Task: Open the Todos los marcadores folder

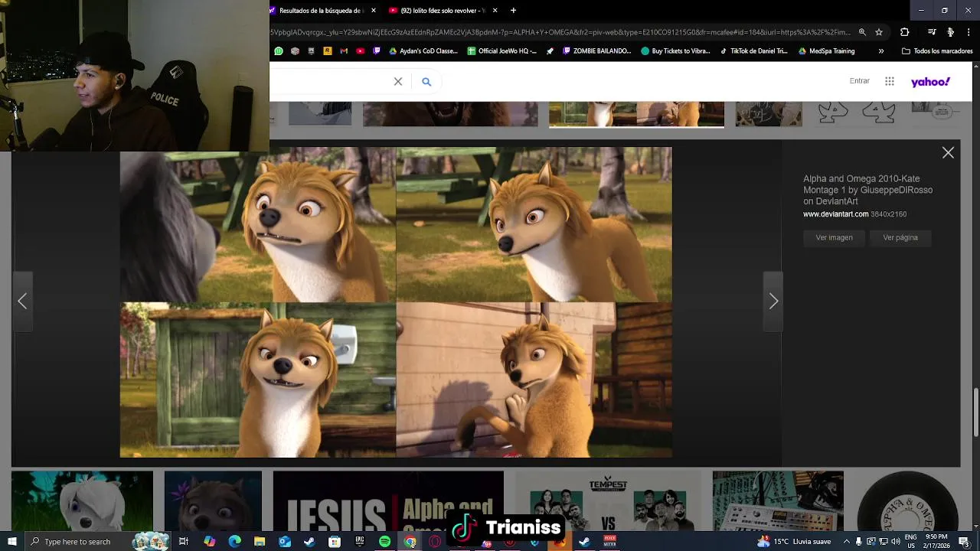Action: pyautogui.click(x=937, y=51)
